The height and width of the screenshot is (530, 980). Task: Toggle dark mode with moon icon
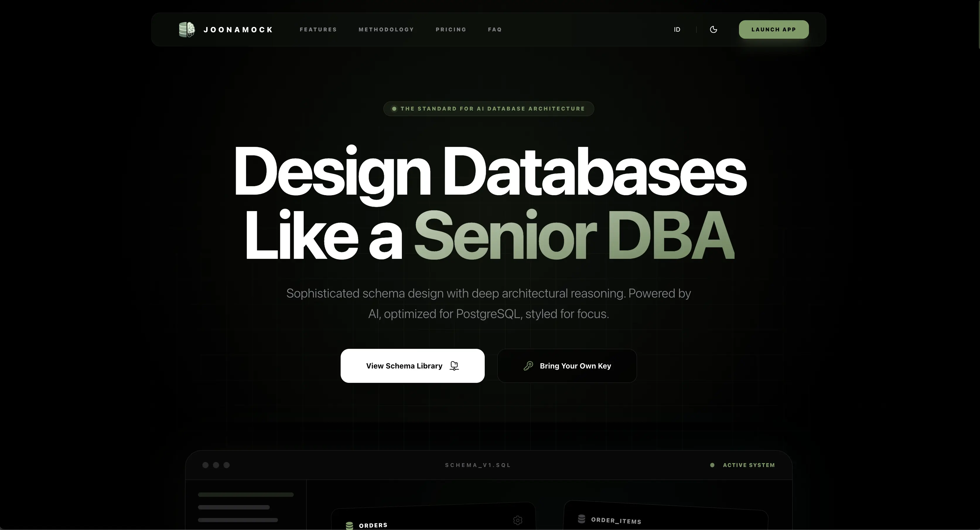click(713, 29)
